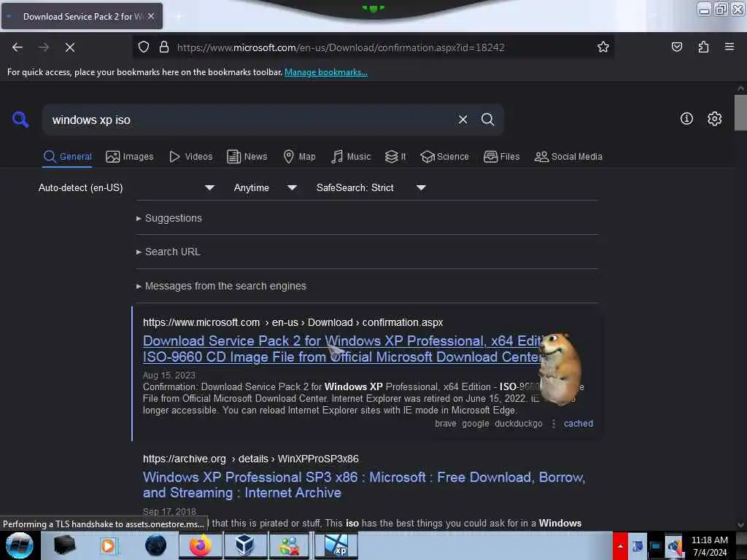Stop loading the page with the X button
Viewport: 747px width, 560px height.
pos(70,47)
